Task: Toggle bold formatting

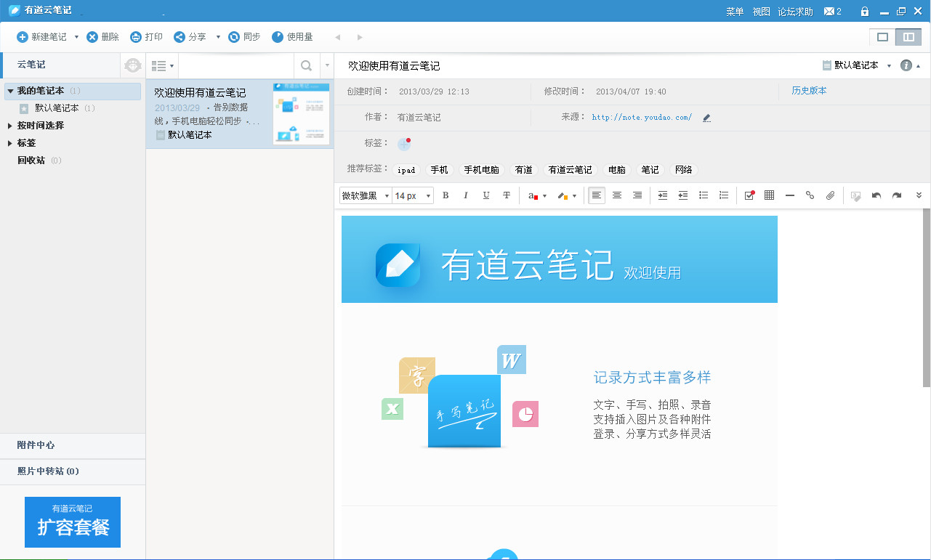Action: coord(445,195)
